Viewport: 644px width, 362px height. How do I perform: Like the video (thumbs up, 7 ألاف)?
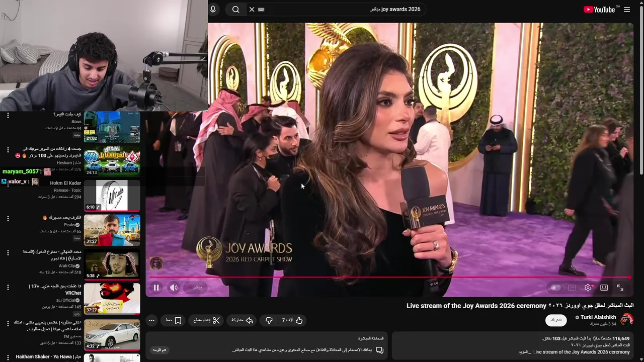292,320
